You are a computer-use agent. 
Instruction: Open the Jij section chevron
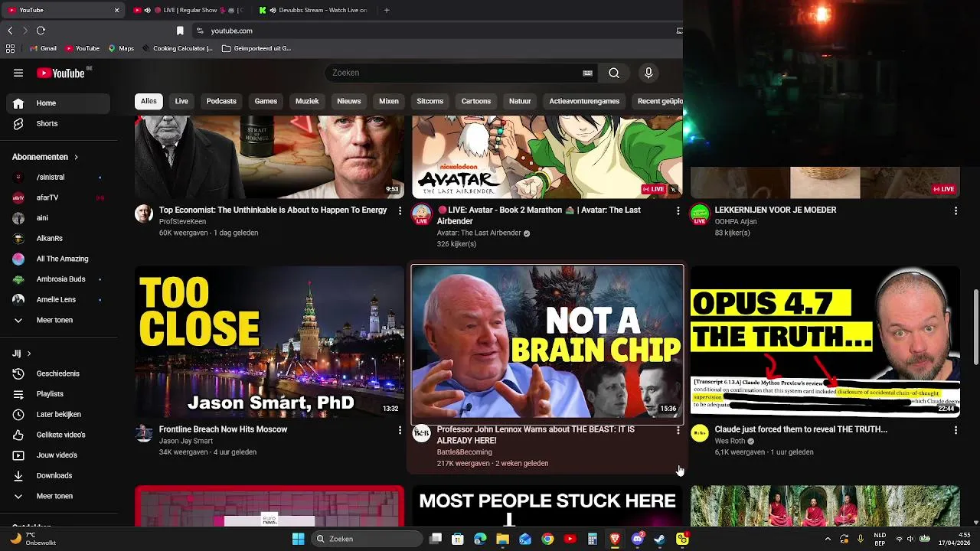tap(29, 354)
